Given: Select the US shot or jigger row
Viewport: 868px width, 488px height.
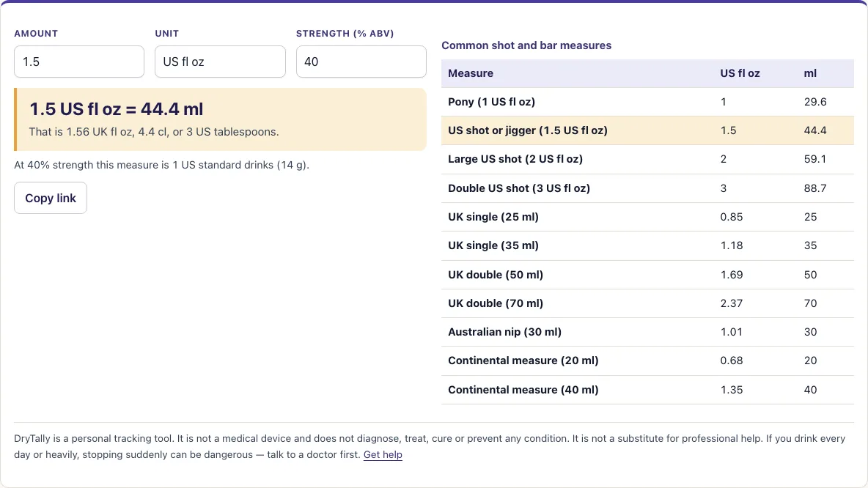Looking at the screenshot, I should (x=647, y=130).
